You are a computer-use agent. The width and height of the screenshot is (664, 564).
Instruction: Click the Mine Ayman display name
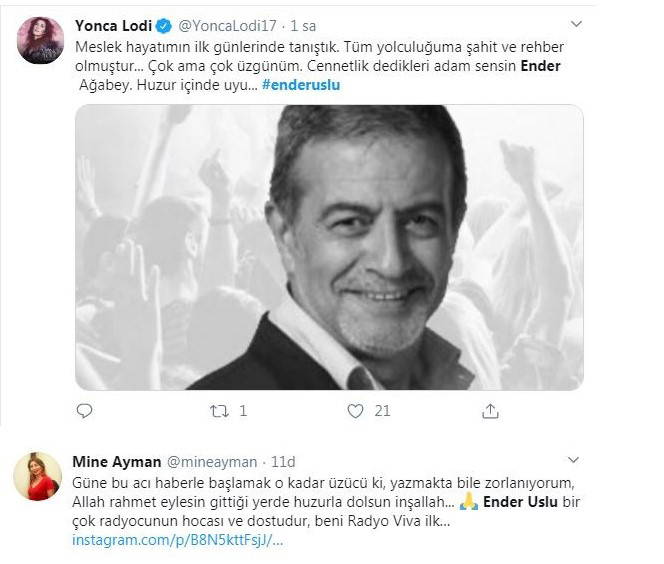click(116, 462)
